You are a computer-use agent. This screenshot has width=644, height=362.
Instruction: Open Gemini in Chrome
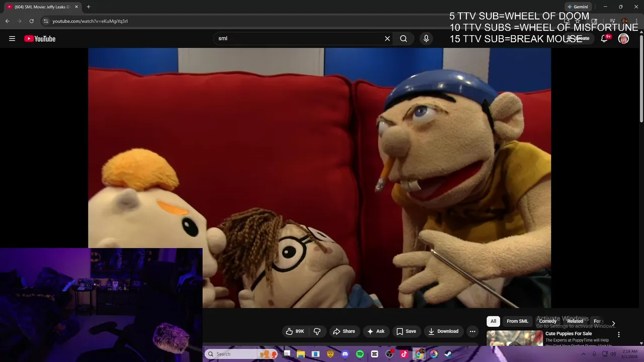click(x=577, y=7)
